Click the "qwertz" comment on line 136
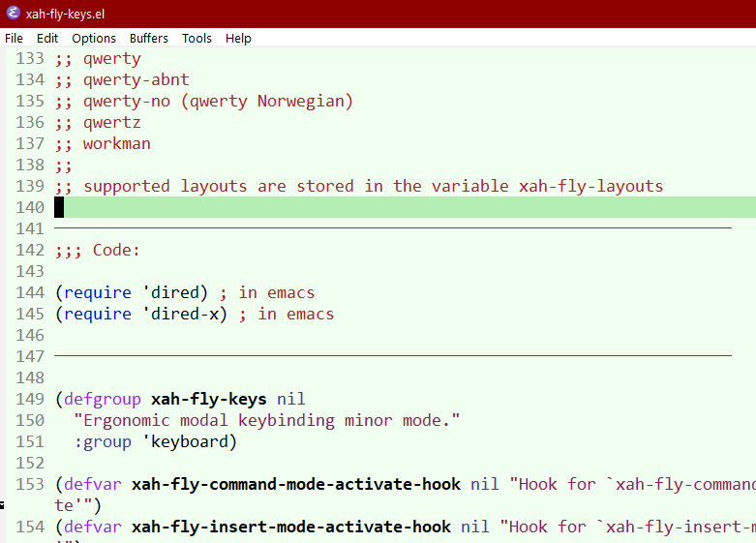756x543 pixels. click(112, 123)
